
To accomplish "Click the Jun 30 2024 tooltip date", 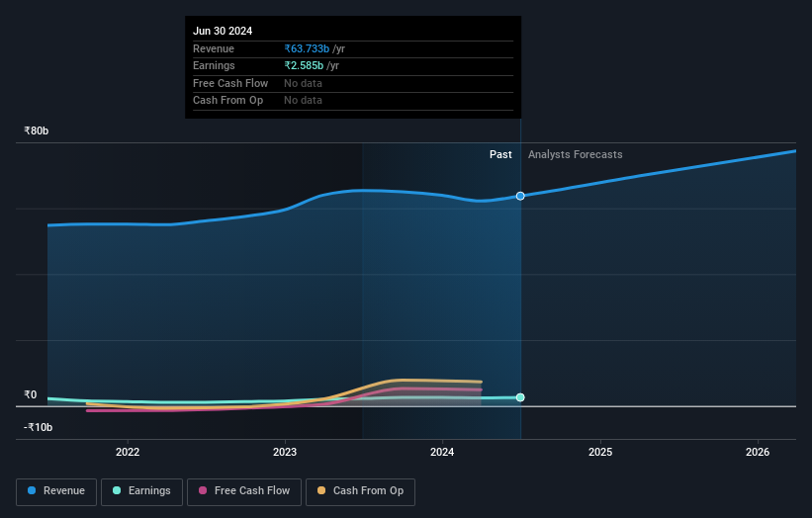I will coord(223,31).
